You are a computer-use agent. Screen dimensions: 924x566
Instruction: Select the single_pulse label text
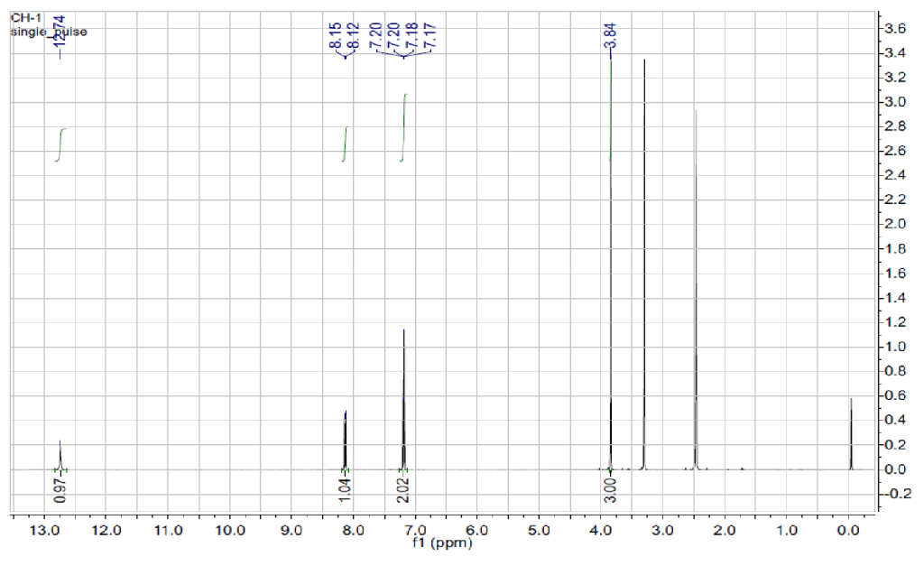(x=48, y=32)
